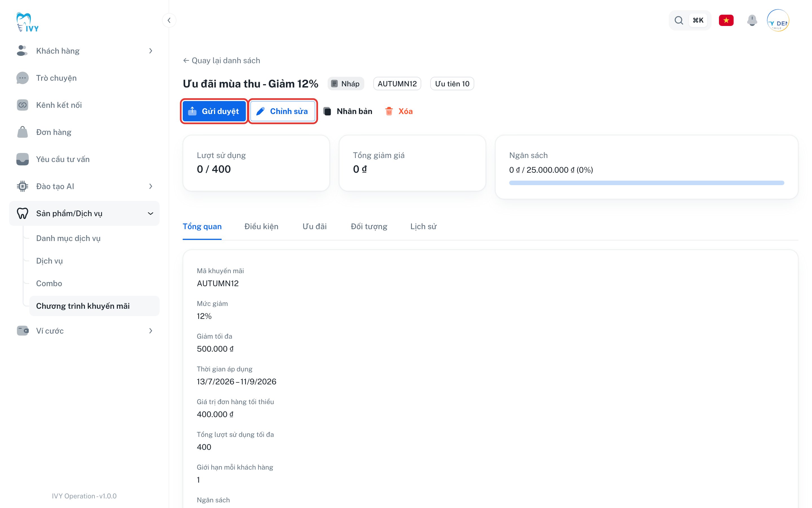Screen dimensions: 812x508
Task: Click the Trò chuyện chat bubble icon
Action: (22, 78)
